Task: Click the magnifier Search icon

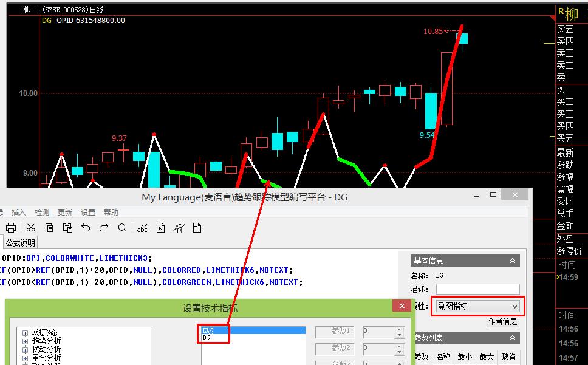Action: (x=122, y=228)
